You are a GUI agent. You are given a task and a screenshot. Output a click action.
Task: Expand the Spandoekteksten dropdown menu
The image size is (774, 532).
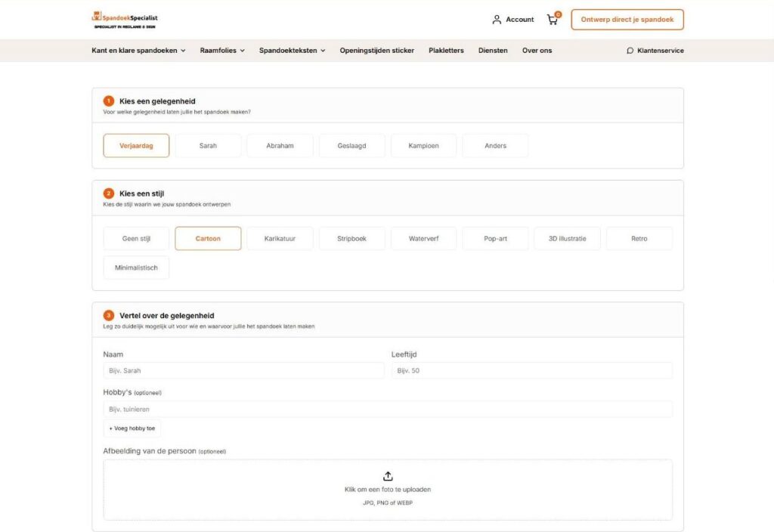(293, 51)
